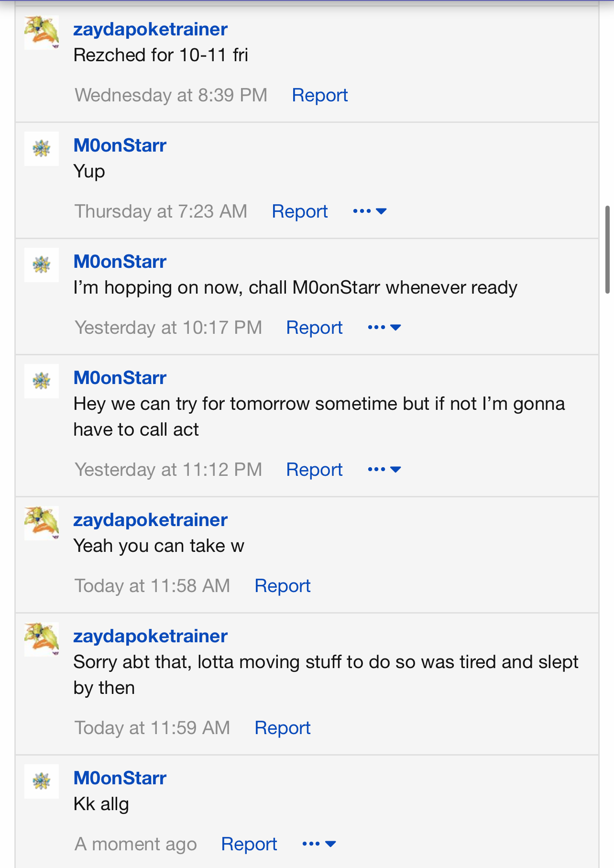
Task: Open zaydapoketrainer profile from 'Rezched' post
Action: click(150, 29)
